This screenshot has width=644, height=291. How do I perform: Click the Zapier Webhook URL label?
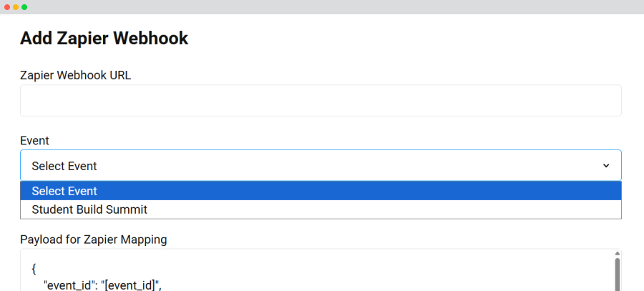coord(75,75)
